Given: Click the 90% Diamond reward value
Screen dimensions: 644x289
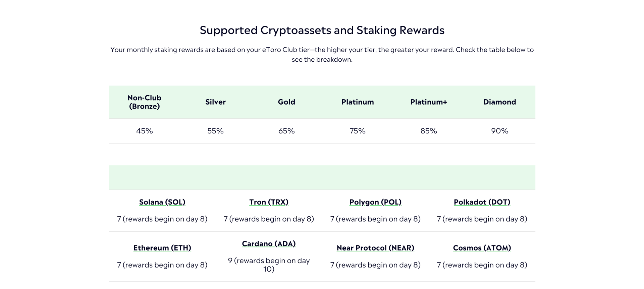Looking at the screenshot, I should 500,131.
